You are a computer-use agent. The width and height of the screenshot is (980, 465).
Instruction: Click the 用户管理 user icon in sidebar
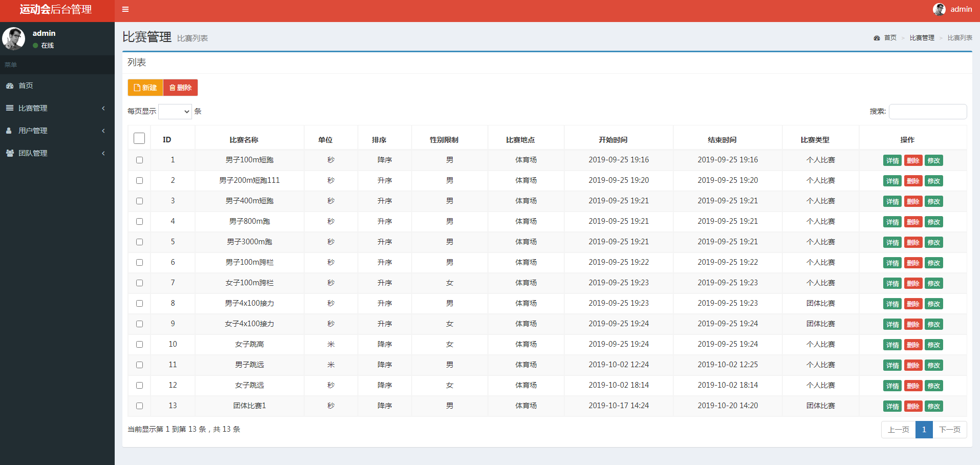pyautogui.click(x=9, y=131)
